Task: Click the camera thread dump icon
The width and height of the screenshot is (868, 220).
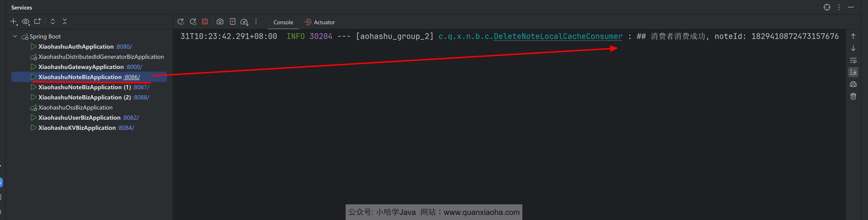Action: pyautogui.click(x=220, y=22)
